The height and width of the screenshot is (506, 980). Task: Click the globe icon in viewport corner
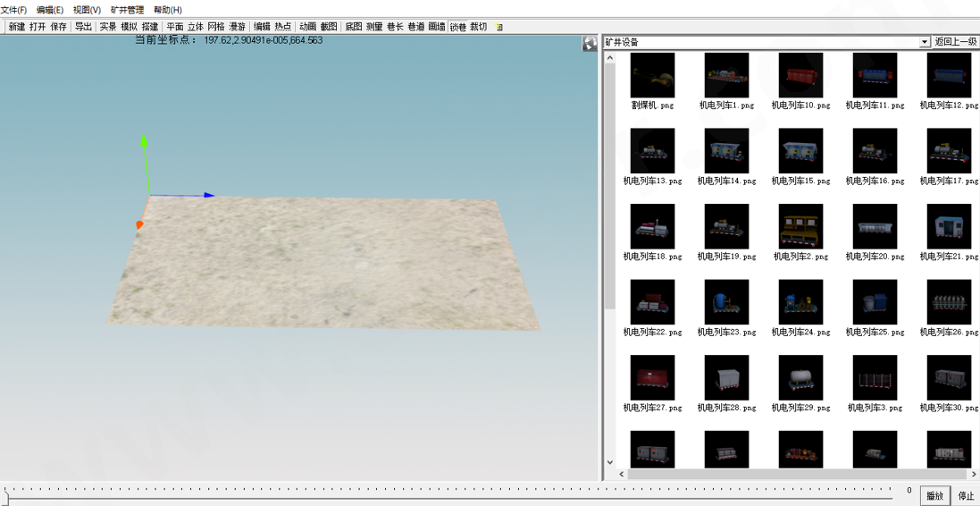point(590,43)
